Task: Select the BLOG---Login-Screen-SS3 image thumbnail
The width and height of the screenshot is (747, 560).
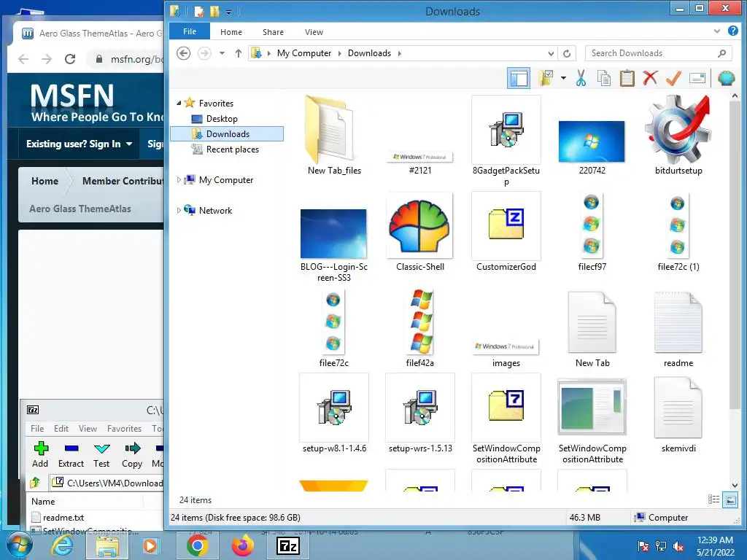Action: (333, 245)
